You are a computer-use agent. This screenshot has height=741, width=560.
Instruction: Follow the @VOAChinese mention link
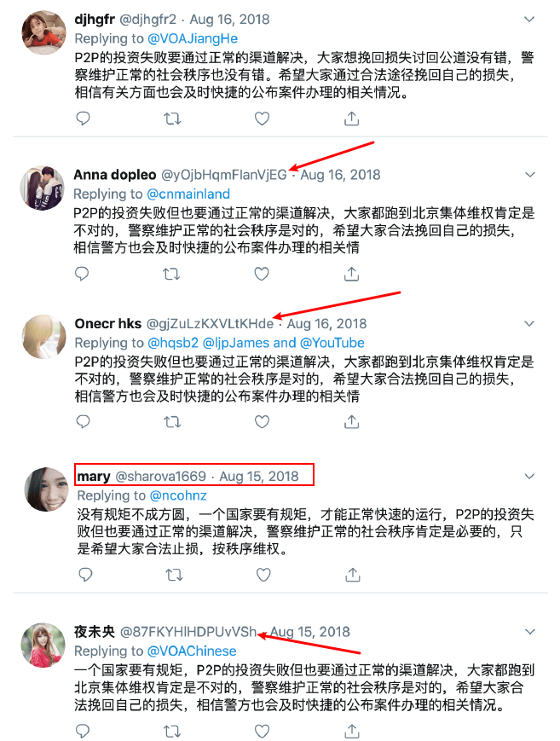tap(192, 651)
